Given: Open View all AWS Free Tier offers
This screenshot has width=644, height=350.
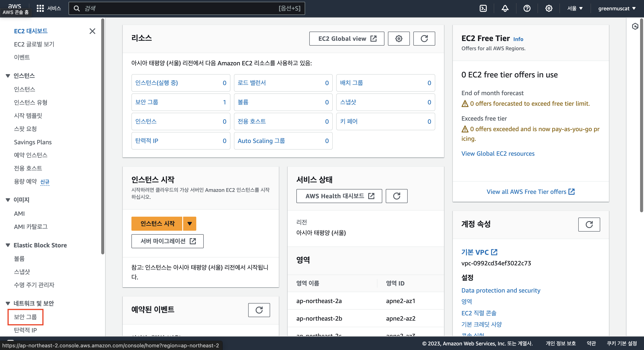Looking at the screenshot, I should [531, 192].
